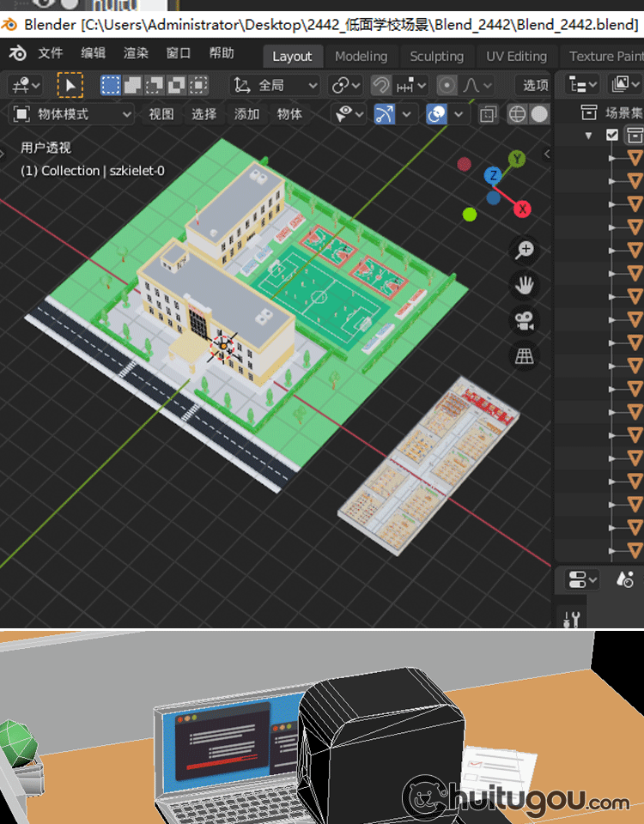Open the editor type dropdown

(25, 85)
